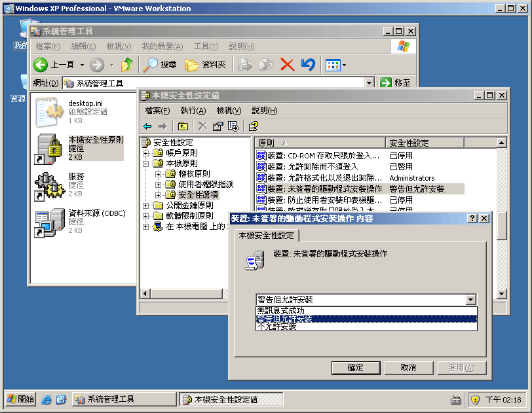Choose 無訊息式成功 from the dropdown list
Viewport: 532px width, 413px height.
[366, 311]
